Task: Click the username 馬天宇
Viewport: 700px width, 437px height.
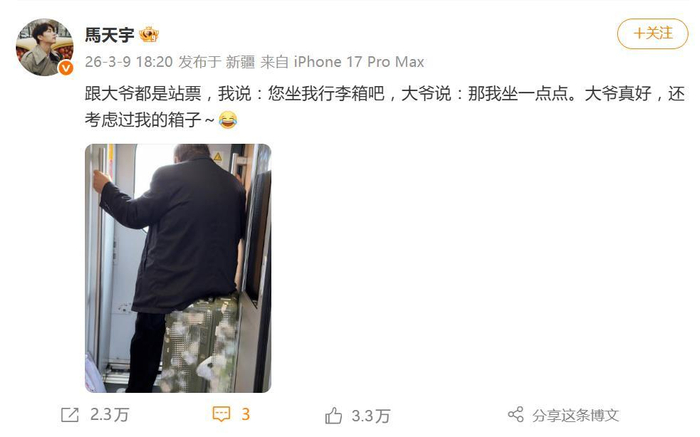Action: pos(110,35)
